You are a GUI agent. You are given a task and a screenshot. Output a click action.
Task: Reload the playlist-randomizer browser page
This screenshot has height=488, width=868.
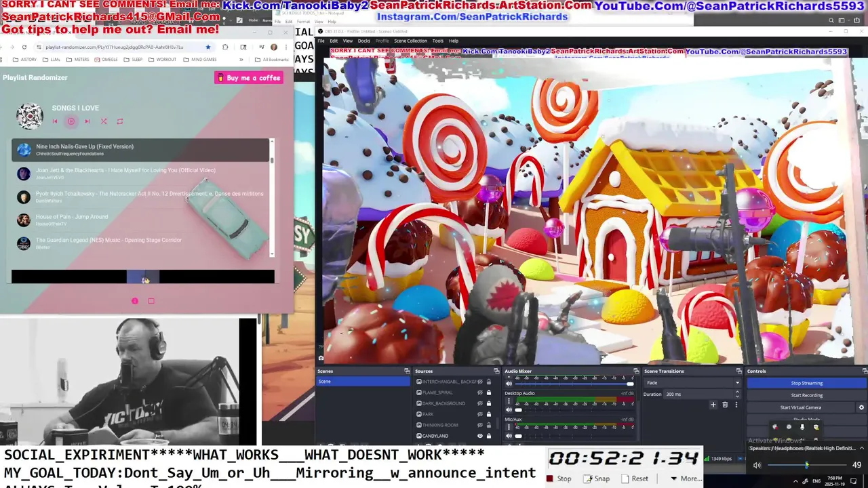click(x=24, y=47)
